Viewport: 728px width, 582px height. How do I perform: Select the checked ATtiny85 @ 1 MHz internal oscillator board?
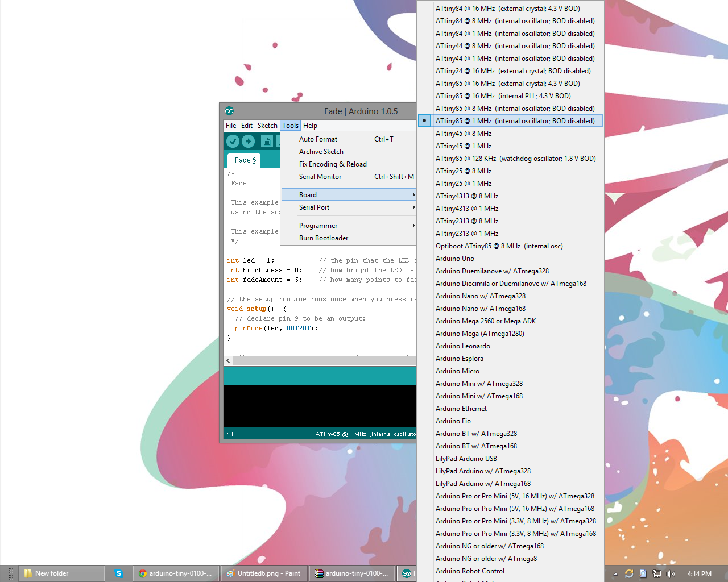pyautogui.click(x=510, y=121)
